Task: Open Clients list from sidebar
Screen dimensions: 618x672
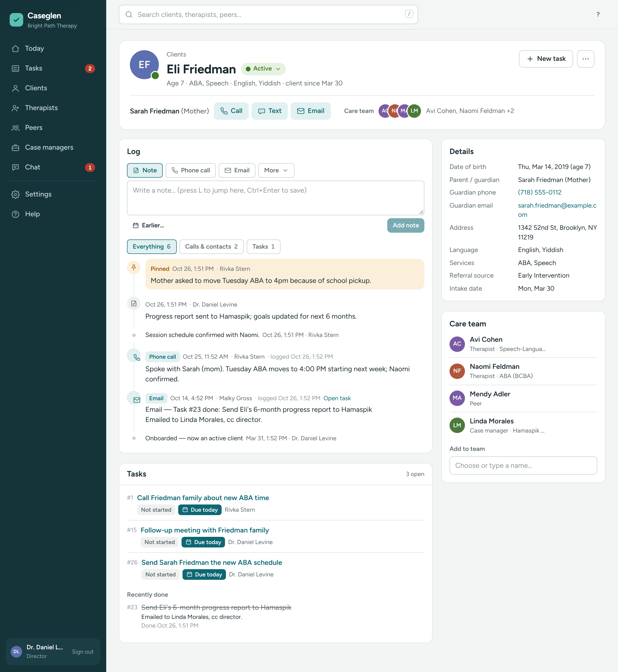Action: [53, 88]
